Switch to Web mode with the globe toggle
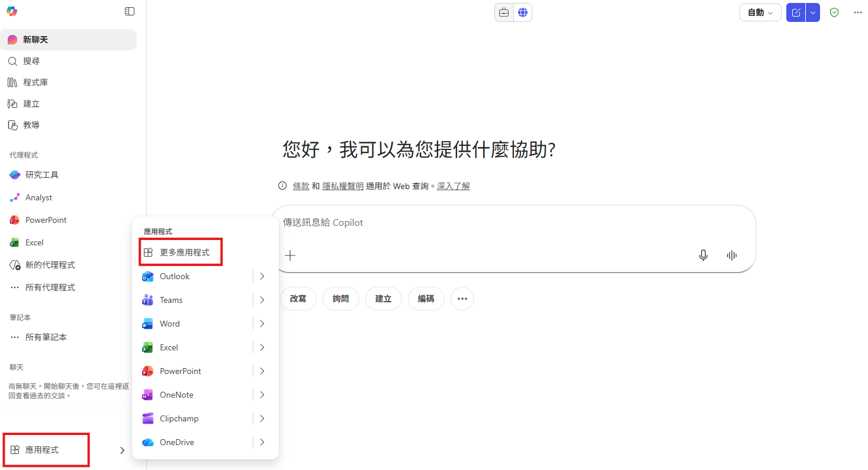Screen dimensions: 868x470 pyautogui.click(x=523, y=12)
